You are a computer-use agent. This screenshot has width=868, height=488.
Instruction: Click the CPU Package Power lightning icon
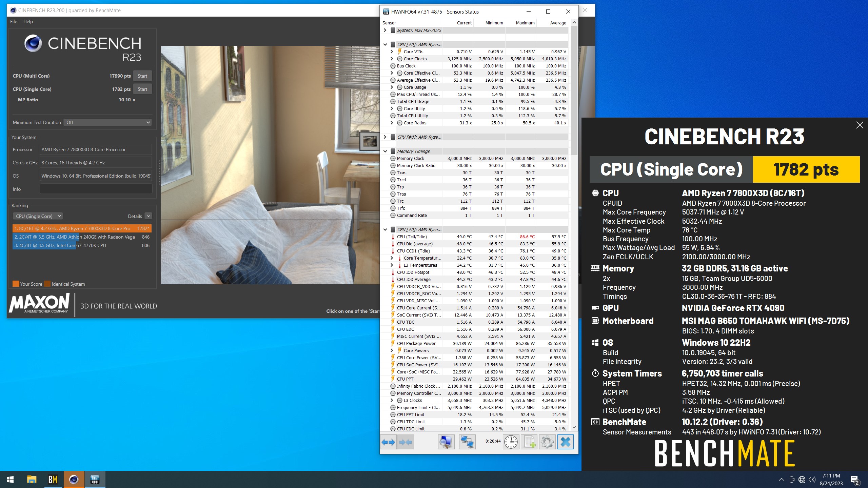[x=393, y=343]
